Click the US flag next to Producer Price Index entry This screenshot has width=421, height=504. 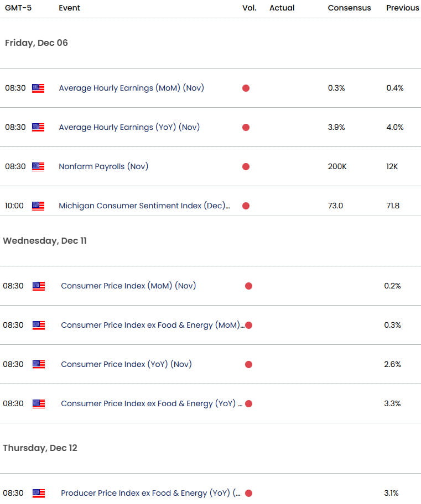[x=38, y=493]
